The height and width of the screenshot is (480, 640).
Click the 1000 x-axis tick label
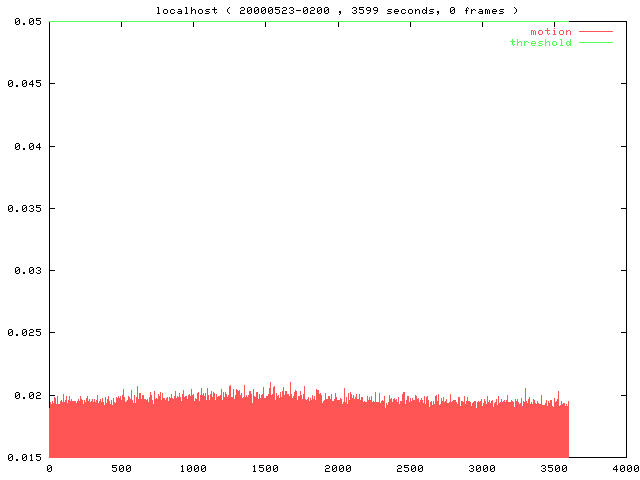(193, 469)
